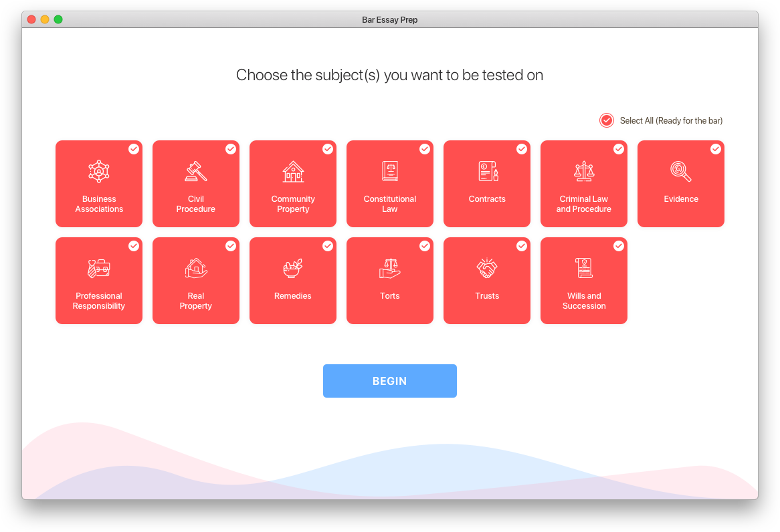Click the Professional Responsibility briefcase icon
This screenshot has width=780, height=532.
(99, 269)
